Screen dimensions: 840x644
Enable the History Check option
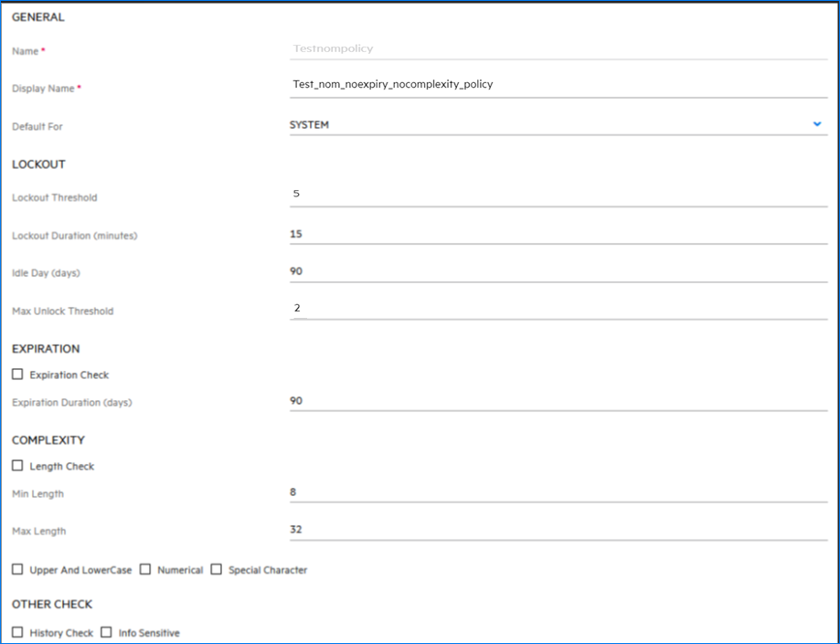[x=16, y=632]
